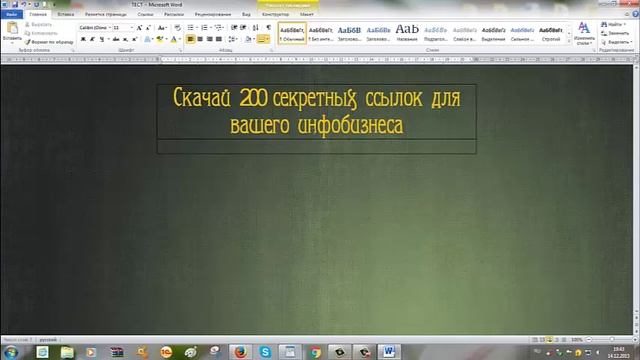Click Изменить стили (Change Styles)
This screenshot has height=360, width=640.
click(x=584, y=33)
